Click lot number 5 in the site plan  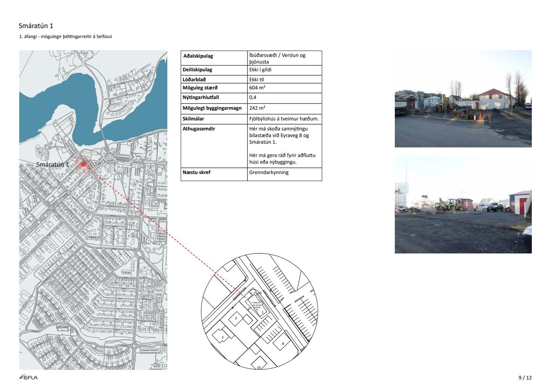222,337
